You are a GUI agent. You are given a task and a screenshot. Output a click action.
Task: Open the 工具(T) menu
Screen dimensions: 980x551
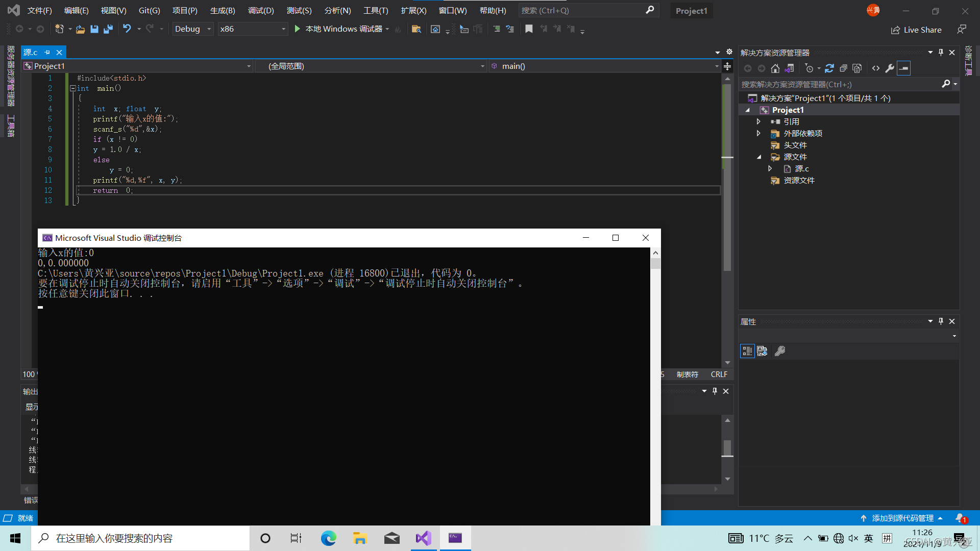[376, 11]
